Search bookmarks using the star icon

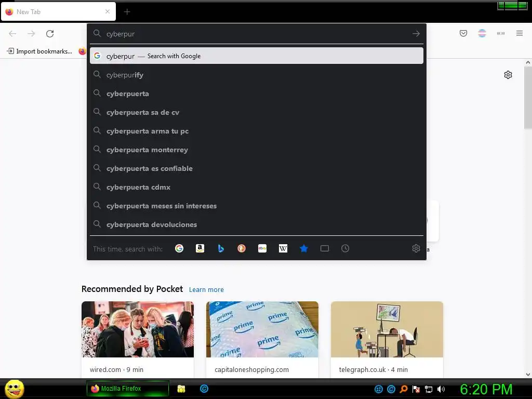click(x=303, y=248)
